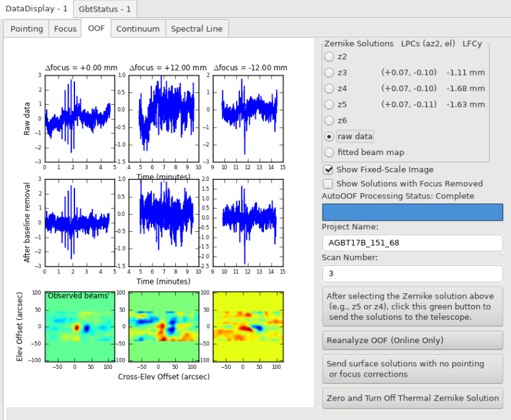511x420 pixels.
Task: Select the z2 Zernike solution radio button
Action: click(329, 57)
